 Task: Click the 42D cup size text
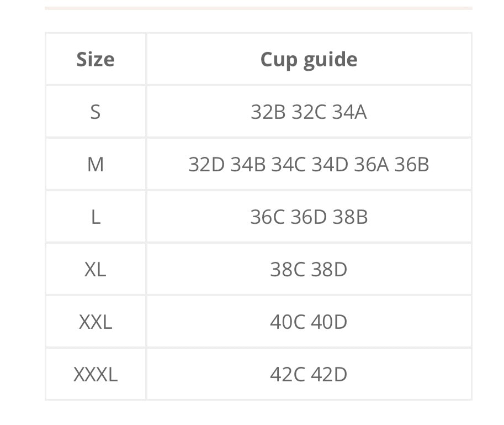point(329,374)
